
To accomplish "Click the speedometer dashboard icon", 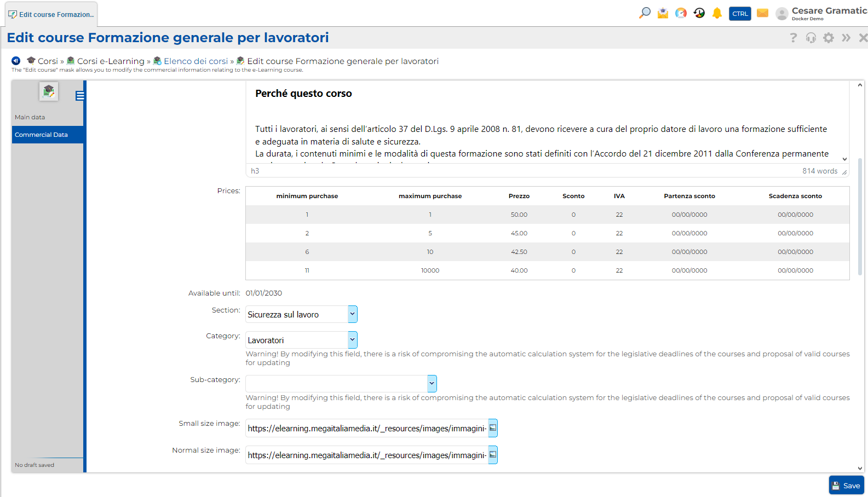I will point(681,13).
